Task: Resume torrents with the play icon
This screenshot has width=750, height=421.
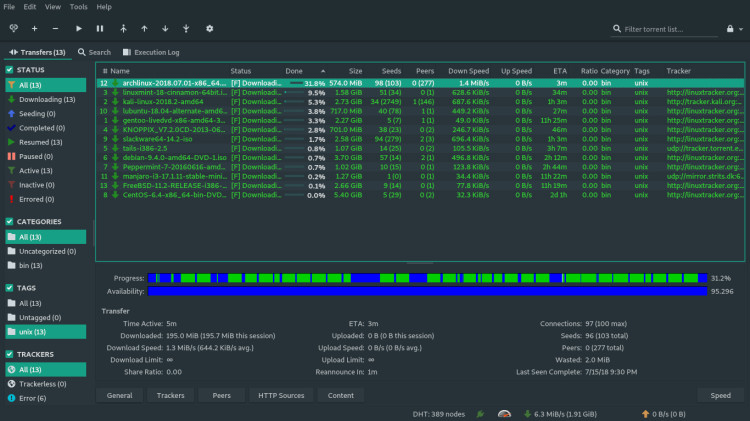Action: click(79, 29)
